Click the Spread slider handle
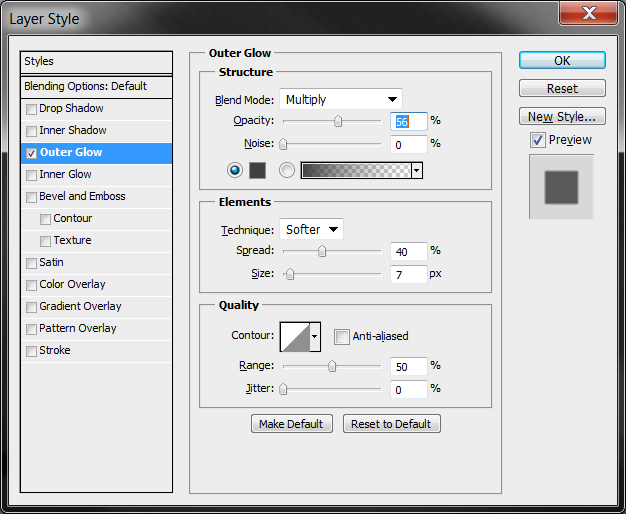This screenshot has height=514, width=626. click(322, 251)
